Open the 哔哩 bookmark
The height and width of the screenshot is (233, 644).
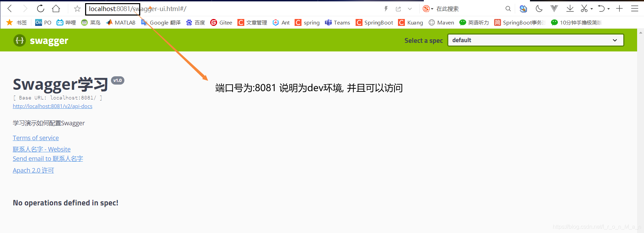pyautogui.click(x=66, y=22)
